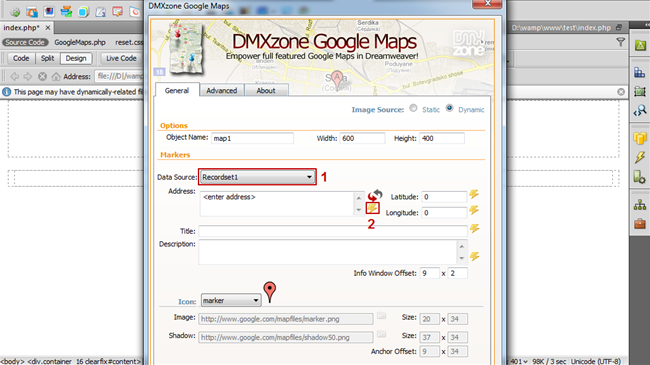Screen dimensions: 650x365
Task: Click lightning bolt beside Description box
Action: [x=475, y=257]
